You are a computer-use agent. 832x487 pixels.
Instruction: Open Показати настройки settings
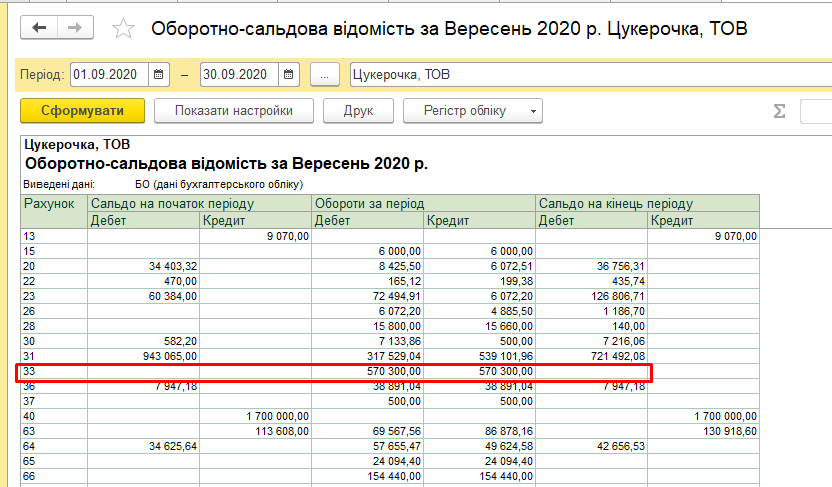point(233,111)
